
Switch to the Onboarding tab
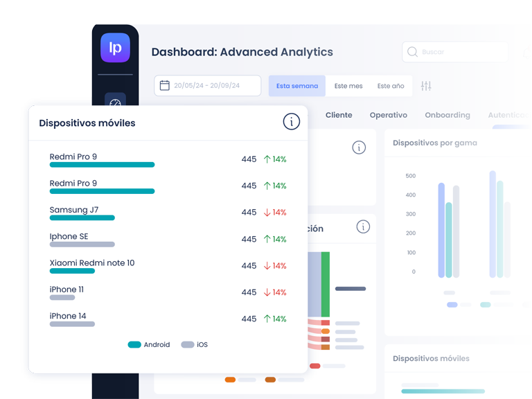click(447, 115)
